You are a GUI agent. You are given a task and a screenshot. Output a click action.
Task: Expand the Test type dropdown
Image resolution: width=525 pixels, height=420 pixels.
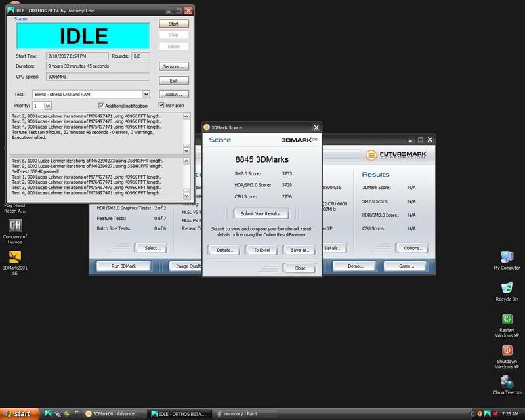pos(146,94)
